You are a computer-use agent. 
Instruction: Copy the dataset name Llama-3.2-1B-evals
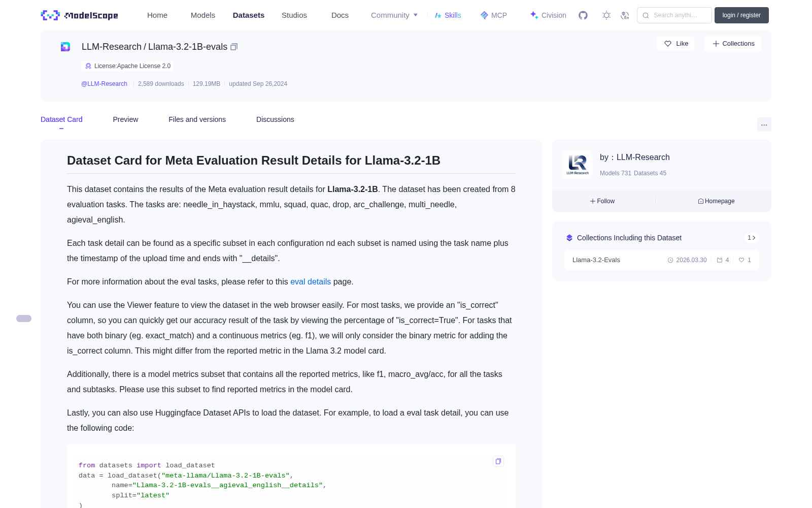(234, 47)
